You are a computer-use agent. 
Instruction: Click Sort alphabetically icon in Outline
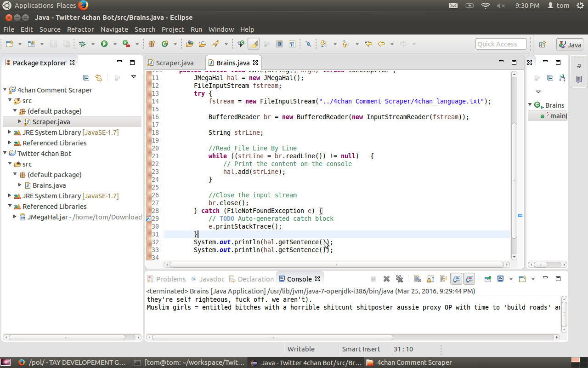click(563, 78)
